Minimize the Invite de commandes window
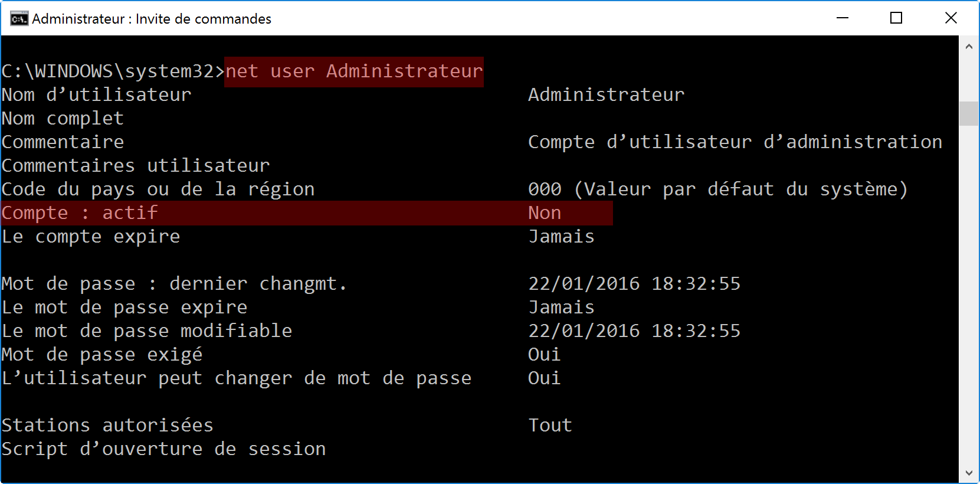 point(843,18)
